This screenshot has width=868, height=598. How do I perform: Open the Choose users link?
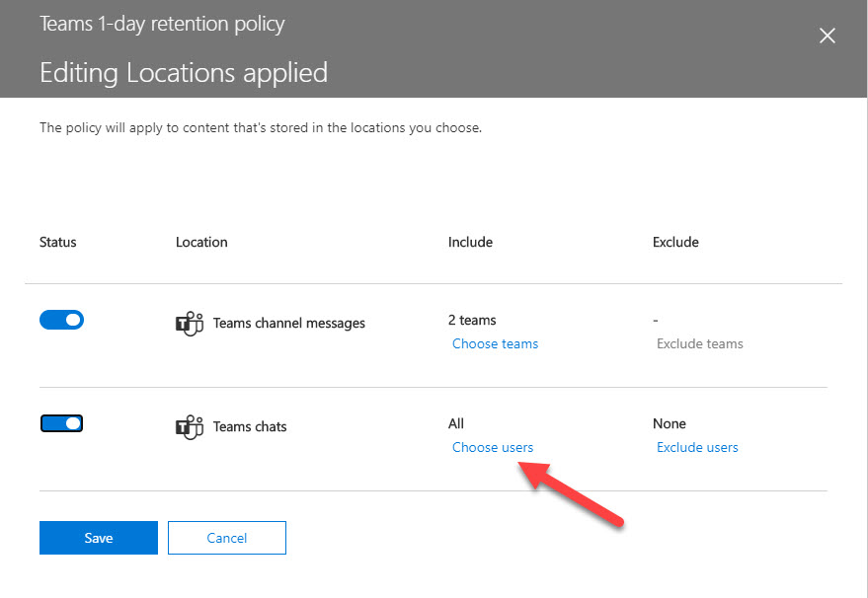[493, 447]
